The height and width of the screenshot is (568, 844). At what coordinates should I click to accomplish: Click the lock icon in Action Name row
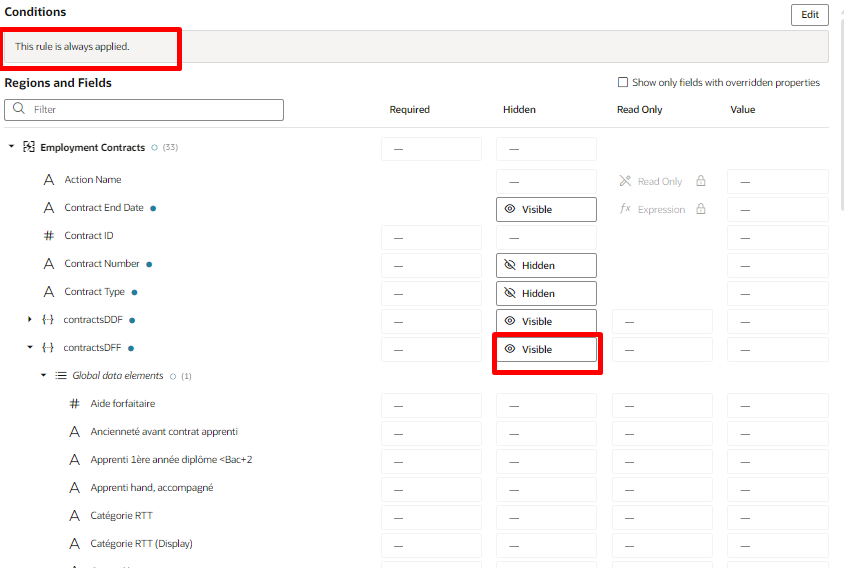[x=700, y=180]
